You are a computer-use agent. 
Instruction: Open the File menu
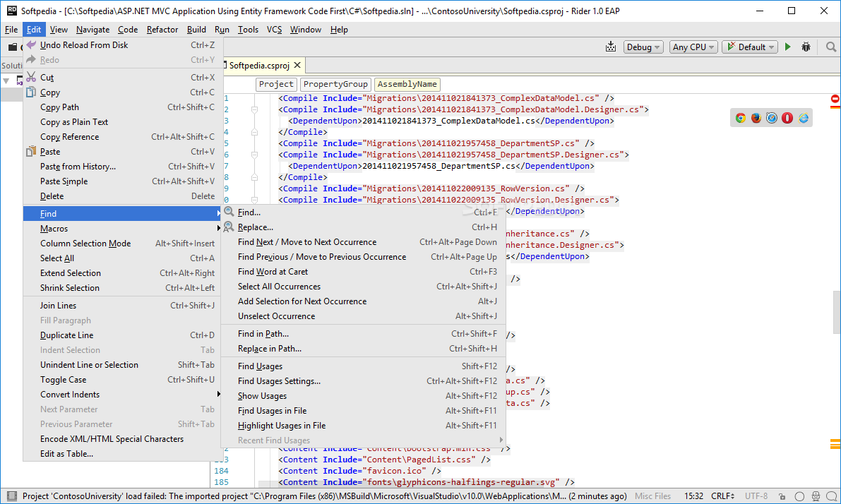pyautogui.click(x=11, y=30)
